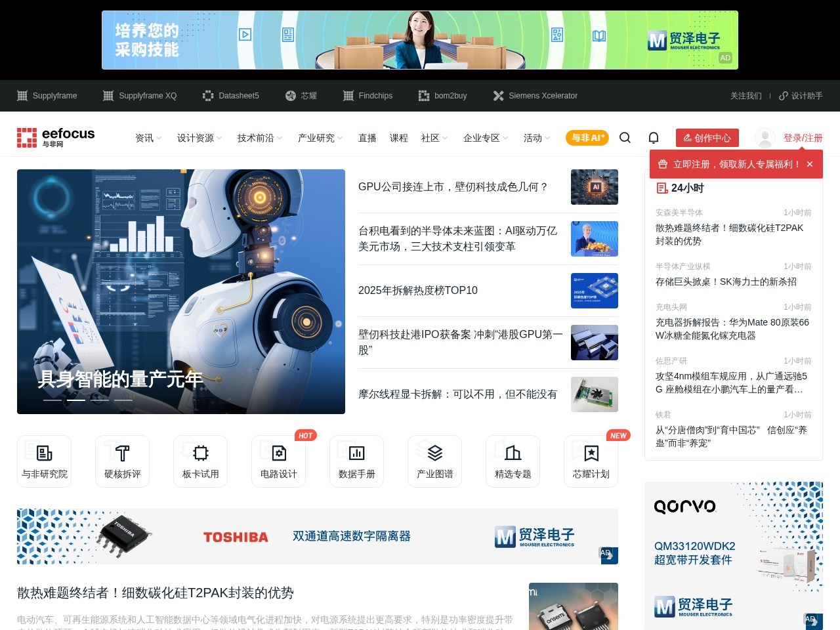Viewport: 840px width, 630px height.
Task: Click the notification bell
Action: click(654, 138)
